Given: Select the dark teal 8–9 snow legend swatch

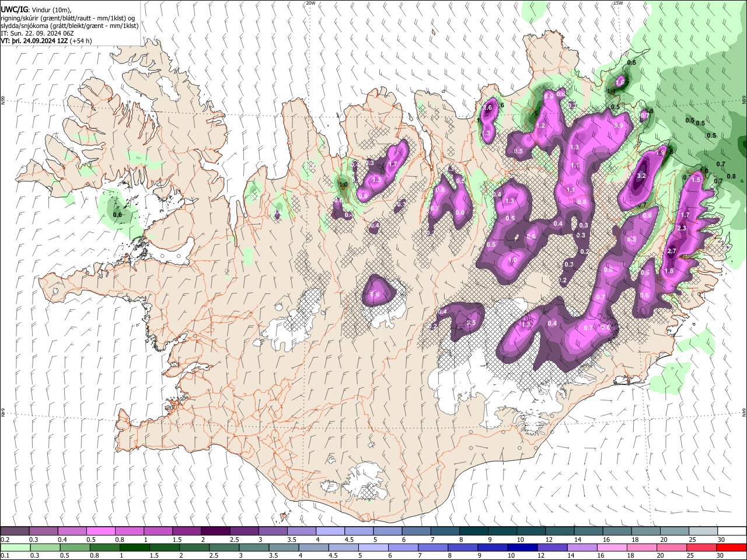Looking at the screenshot, I should pos(474,531).
